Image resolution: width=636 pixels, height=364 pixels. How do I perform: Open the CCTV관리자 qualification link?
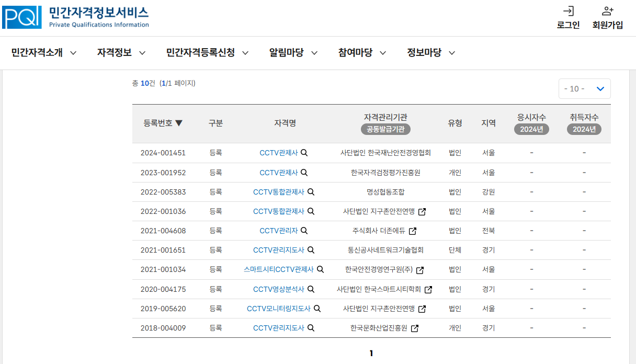pyautogui.click(x=278, y=231)
